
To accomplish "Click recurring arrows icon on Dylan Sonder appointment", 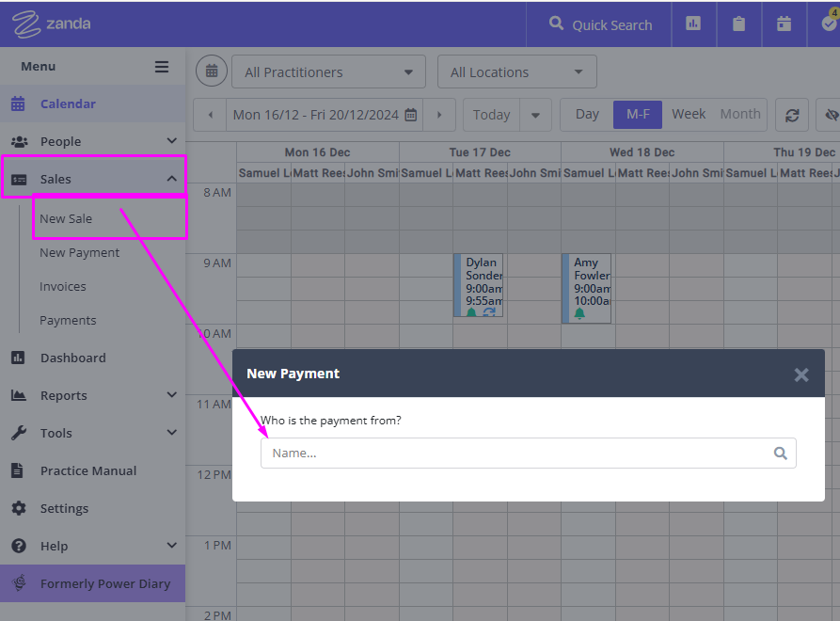I will click(x=489, y=311).
